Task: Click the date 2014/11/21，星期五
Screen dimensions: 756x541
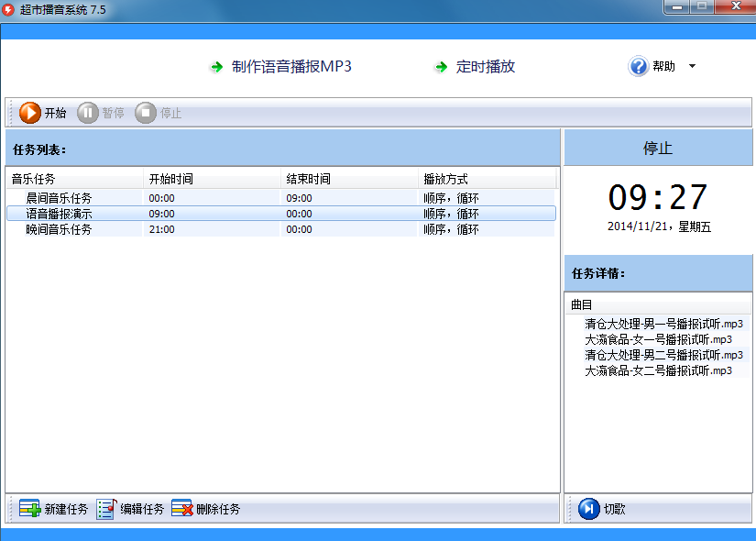Action: (x=659, y=226)
